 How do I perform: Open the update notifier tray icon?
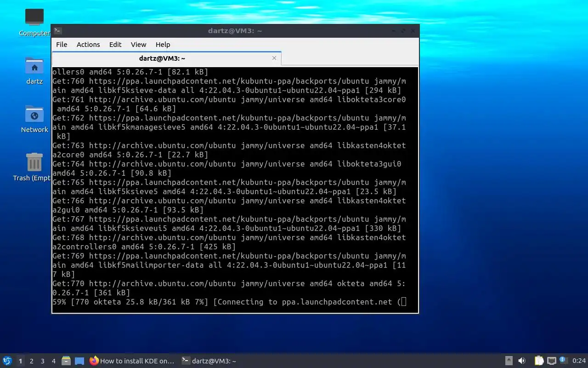click(564, 361)
